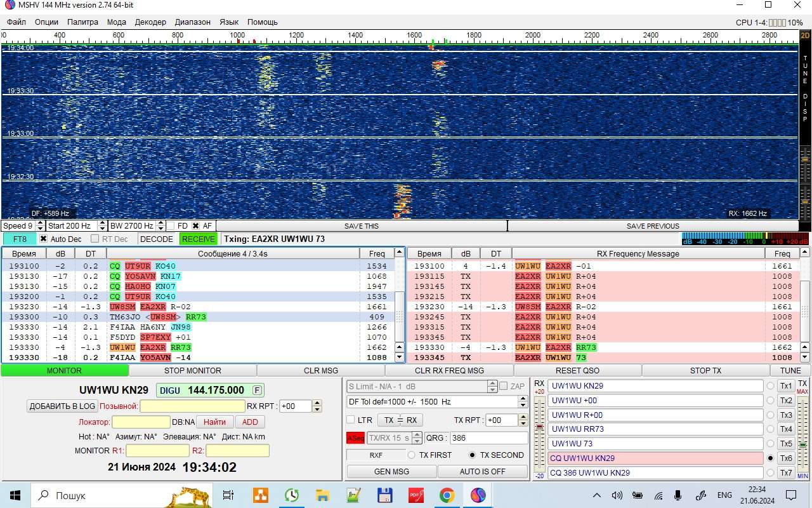Open File Explorer from the taskbar
This screenshot has height=508, width=812.
coord(322,495)
